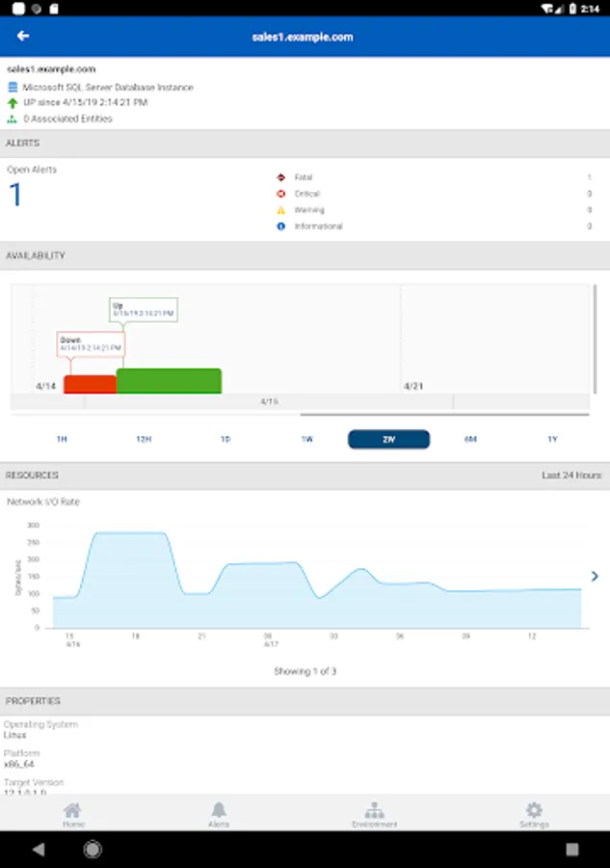Select the 1H time range
This screenshot has height=868, width=610.
(x=62, y=439)
